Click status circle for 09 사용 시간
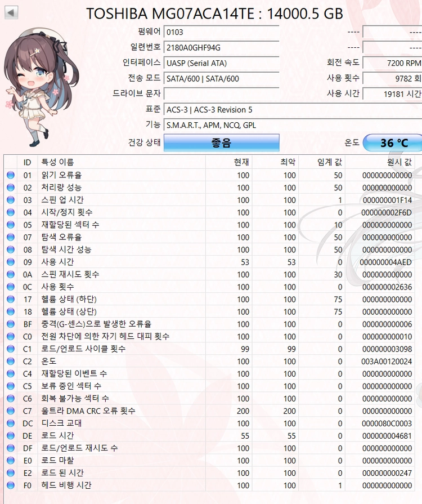This screenshot has height=504, width=422. (x=11, y=262)
